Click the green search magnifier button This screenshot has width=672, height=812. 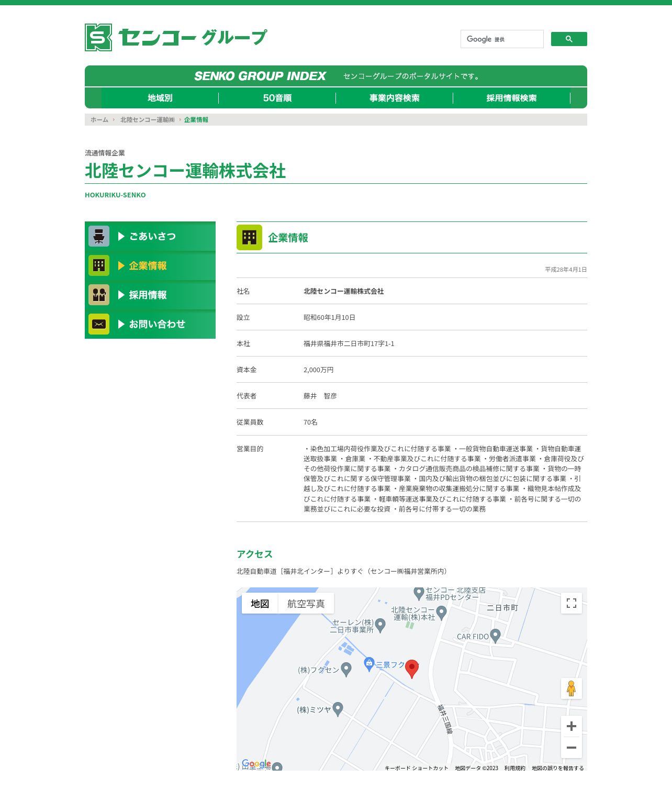tap(569, 39)
